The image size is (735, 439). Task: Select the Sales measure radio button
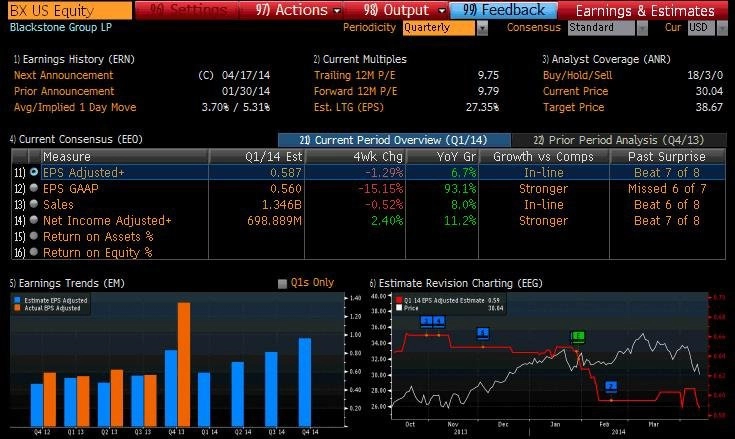point(34,204)
